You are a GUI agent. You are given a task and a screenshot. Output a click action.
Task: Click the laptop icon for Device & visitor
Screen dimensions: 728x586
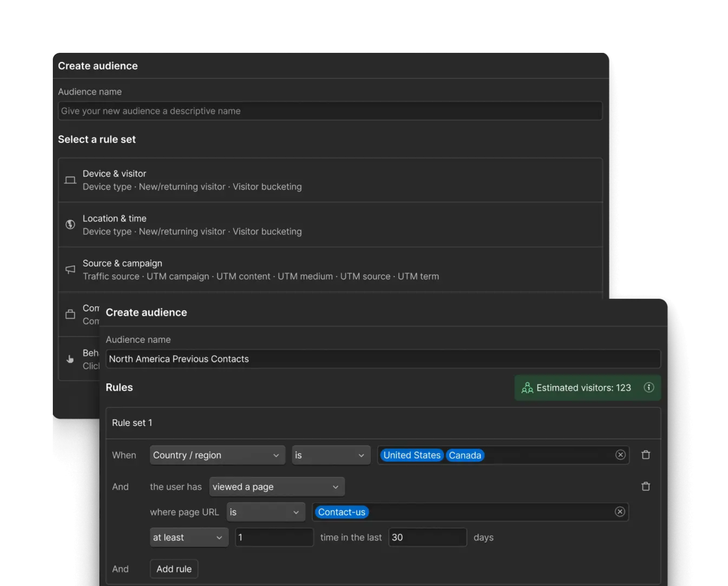[70, 180]
